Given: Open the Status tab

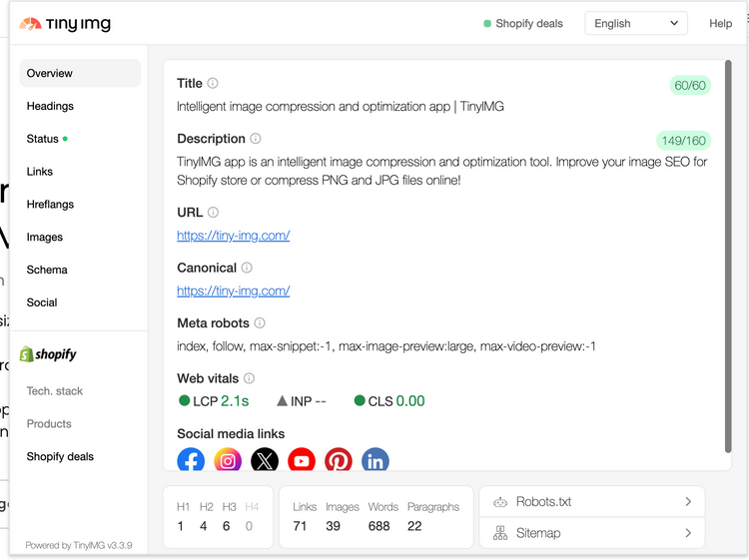Looking at the screenshot, I should pos(47,139).
